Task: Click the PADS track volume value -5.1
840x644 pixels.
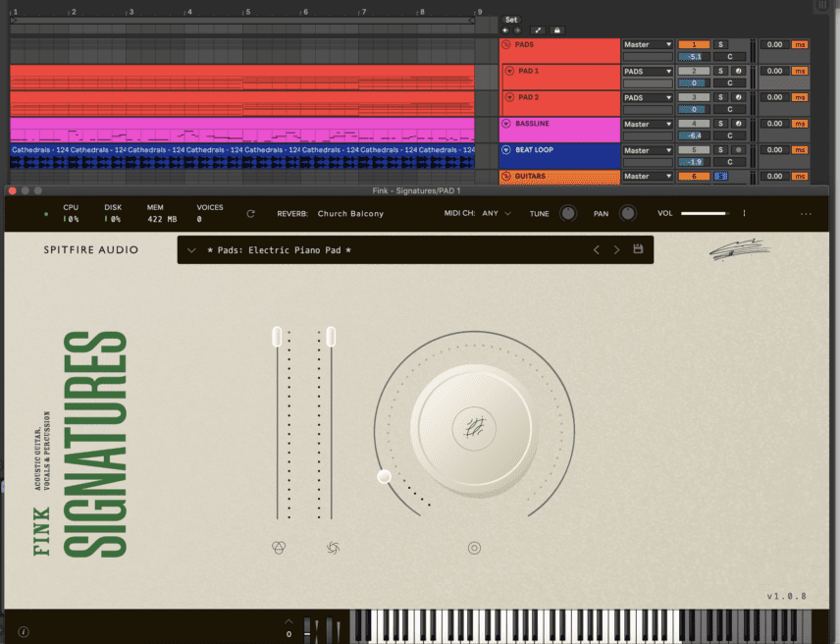Action: (x=694, y=56)
